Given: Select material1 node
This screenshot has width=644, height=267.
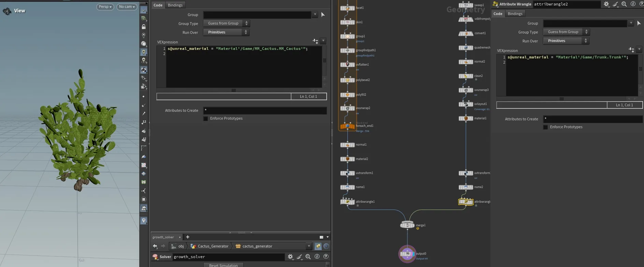Looking at the screenshot, I should pyautogui.click(x=466, y=119).
